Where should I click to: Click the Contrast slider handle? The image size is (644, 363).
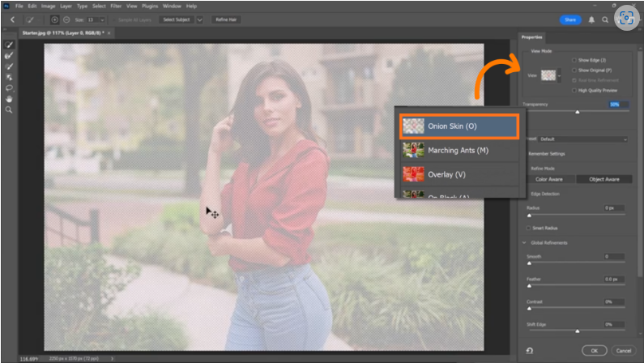pyautogui.click(x=529, y=309)
